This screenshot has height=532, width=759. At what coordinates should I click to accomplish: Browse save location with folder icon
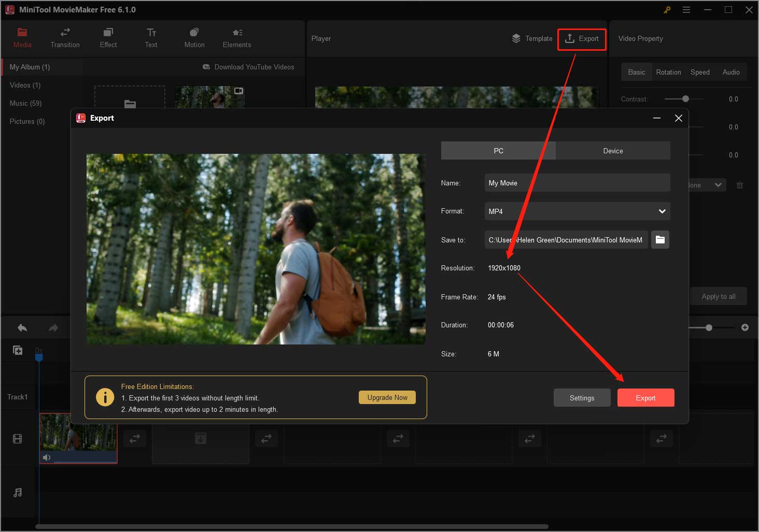click(x=660, y=239)
